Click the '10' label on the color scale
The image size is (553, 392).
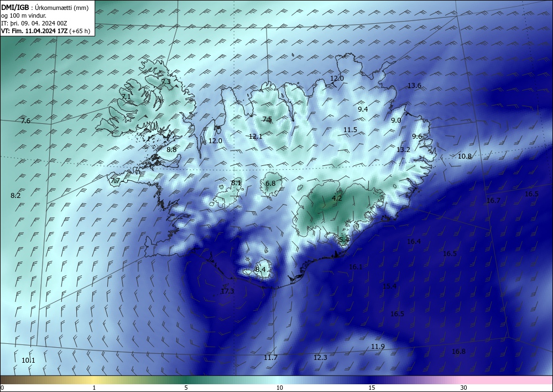279,388
